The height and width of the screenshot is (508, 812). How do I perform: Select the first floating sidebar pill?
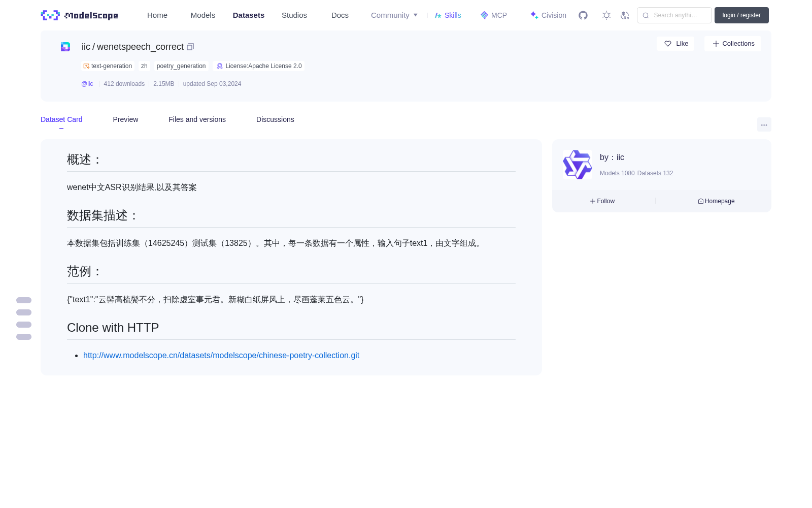coord(24,300)
